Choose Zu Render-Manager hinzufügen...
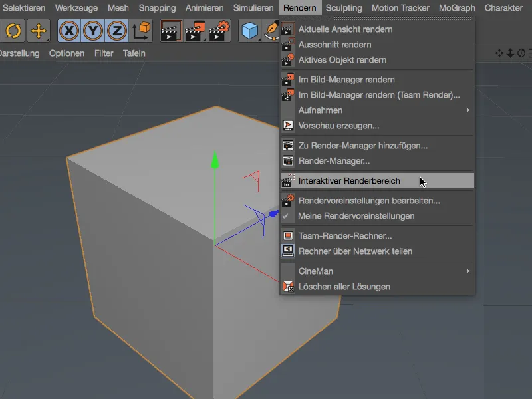The width and height of the screenshot is (532, 399). 377,146
